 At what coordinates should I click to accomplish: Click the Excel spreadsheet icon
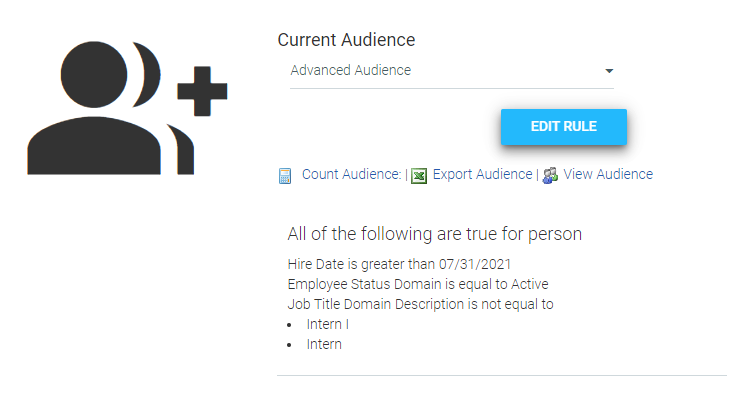(418, 176)
